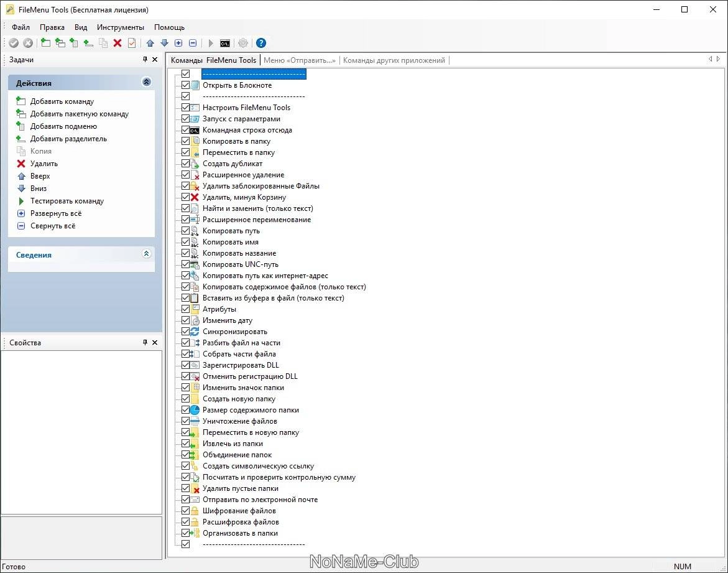
Task: Disable Копировать путь checkbox
Action: [186, 231]
